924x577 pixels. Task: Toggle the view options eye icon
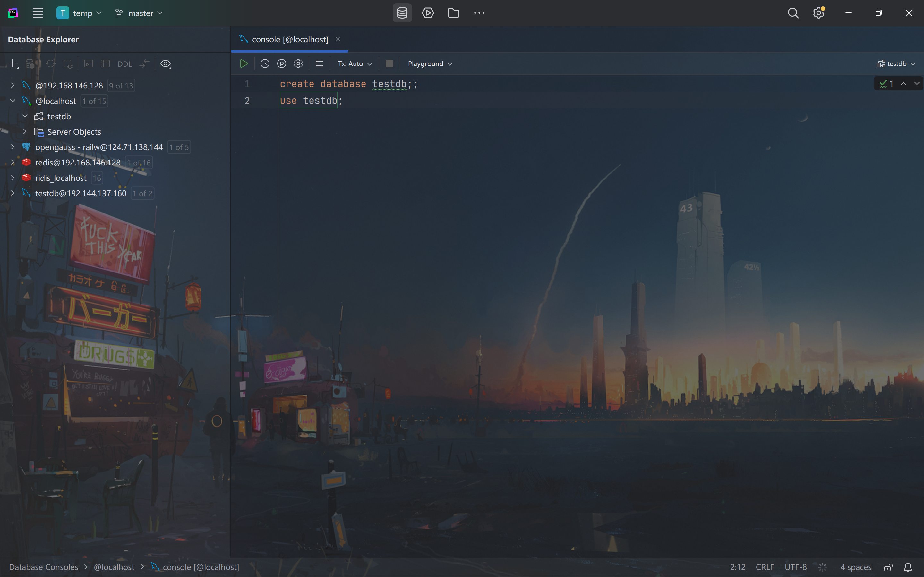click(x=165, y=64)
